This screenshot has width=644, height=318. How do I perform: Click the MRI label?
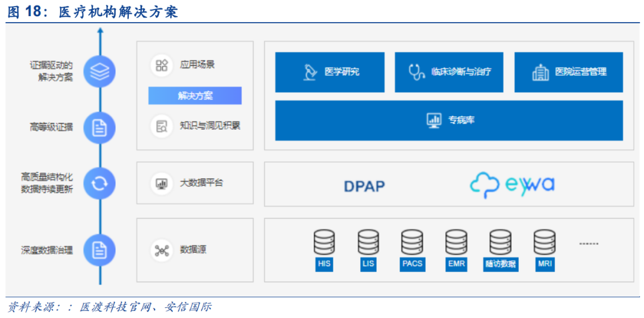pyautogui.click(x=544, y=264)
